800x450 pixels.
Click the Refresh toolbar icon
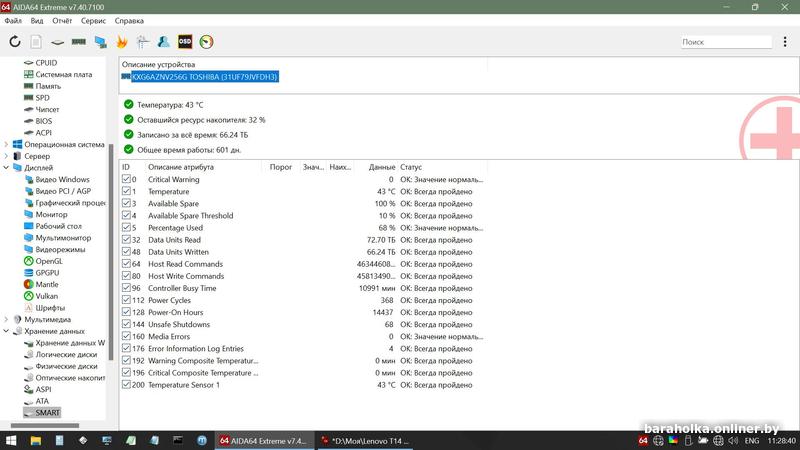point(15,42)
